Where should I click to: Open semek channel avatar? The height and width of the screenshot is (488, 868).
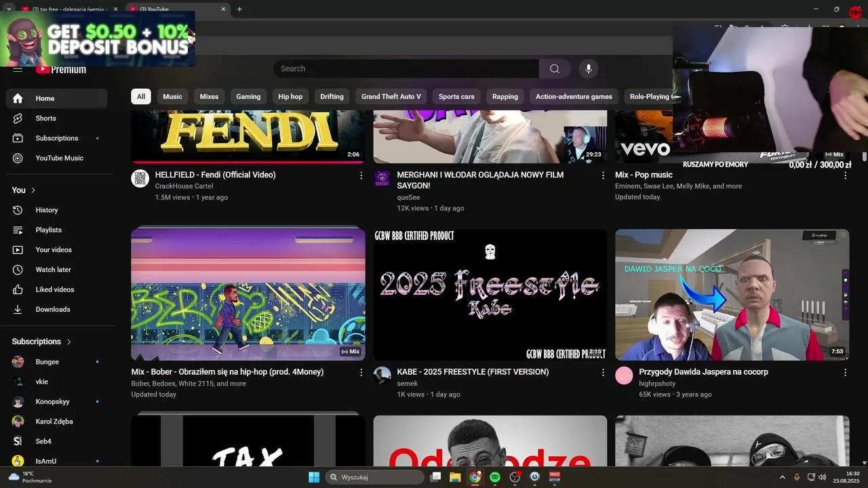[382, 376]
